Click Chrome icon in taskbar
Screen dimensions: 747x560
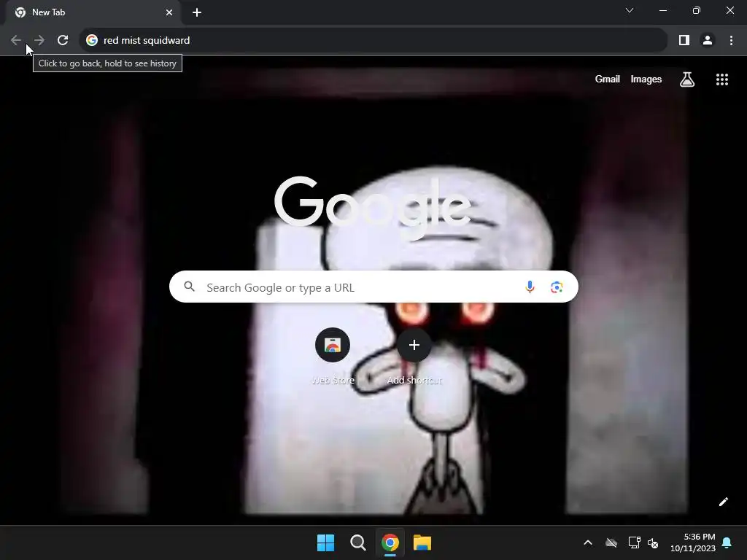click(x=390, y=542)
